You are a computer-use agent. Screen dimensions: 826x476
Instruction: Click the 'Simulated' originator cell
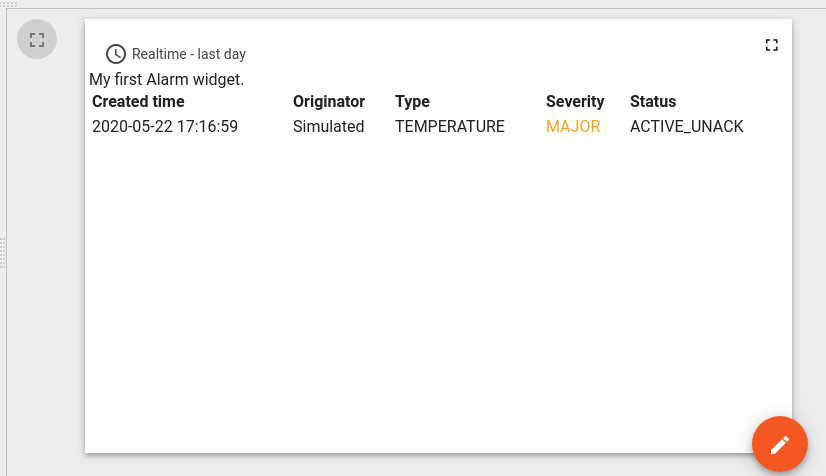click(328, 126)
